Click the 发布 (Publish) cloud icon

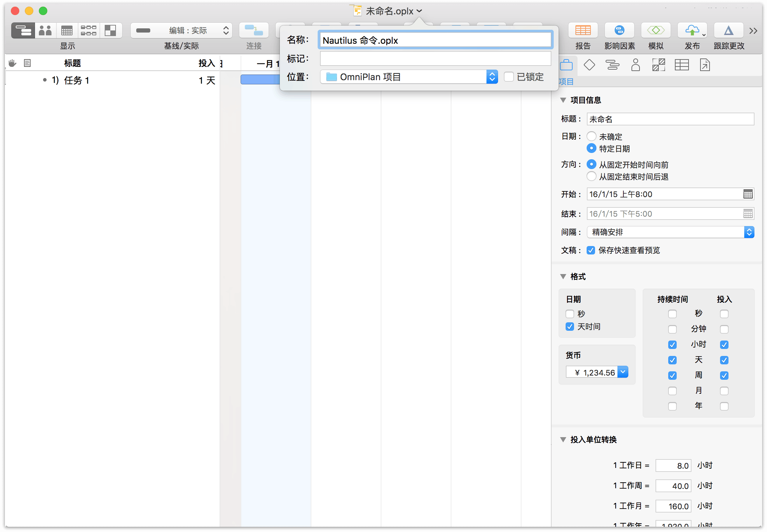[x=692, y=30]
